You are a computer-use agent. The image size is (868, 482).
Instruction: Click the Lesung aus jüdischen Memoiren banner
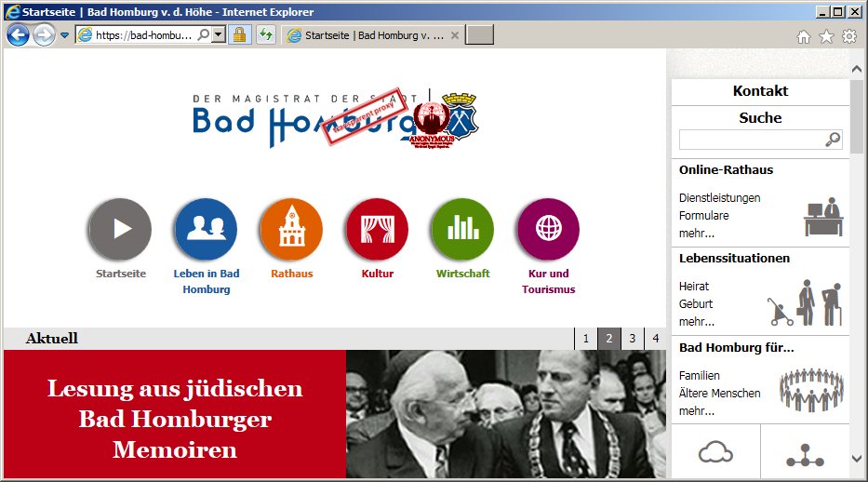175,414
